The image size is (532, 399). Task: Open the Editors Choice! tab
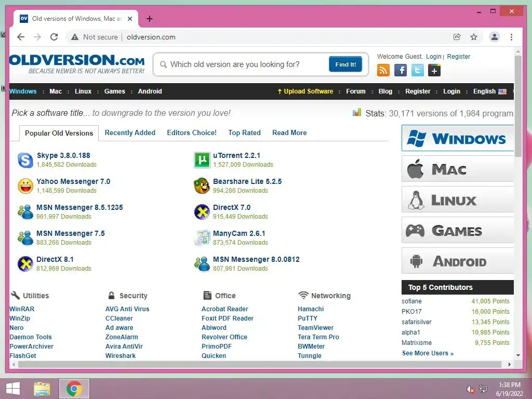[192, 132]
